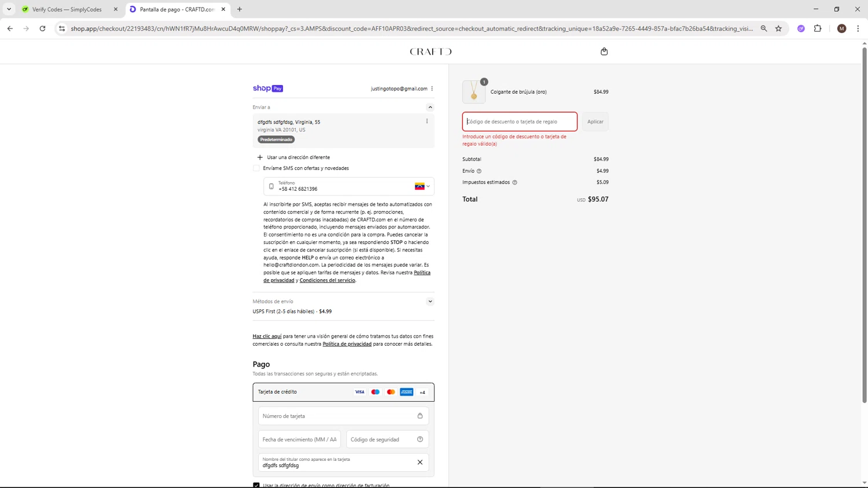This screenshot has height=488, width=868.
Task: Open country flag selector in phone field
Action: click(x=422, y=186)
